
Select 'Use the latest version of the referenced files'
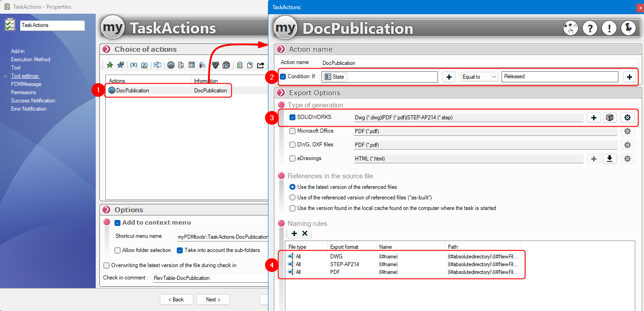293,187
